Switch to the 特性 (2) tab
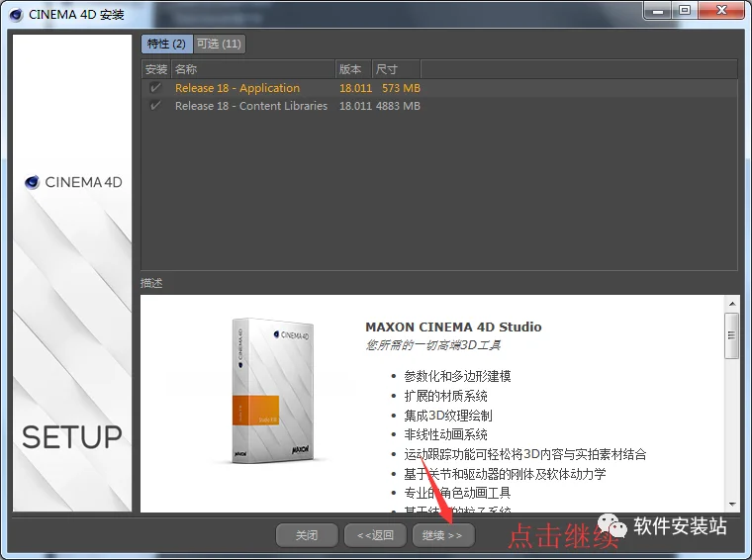The width and height of the screenshot is (752, 560). [x=167, y=45]
